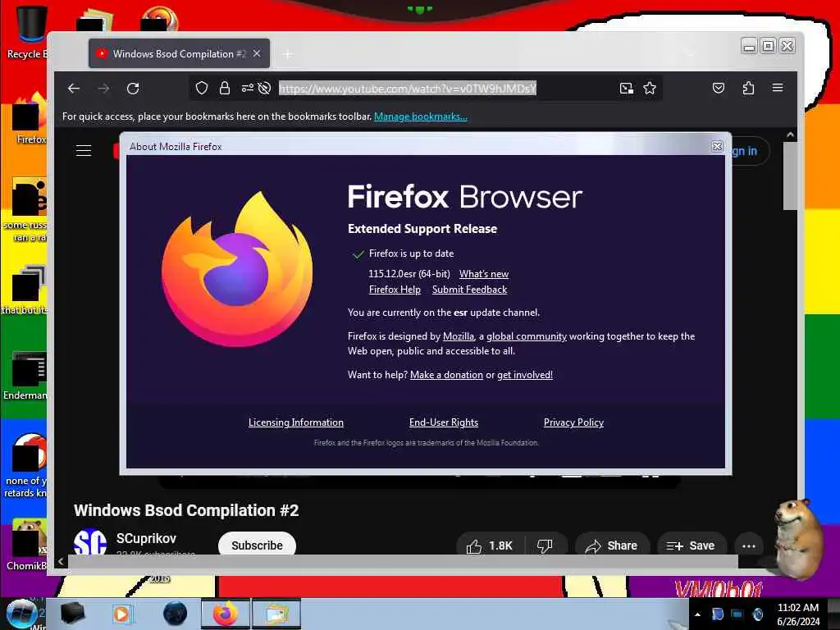Open the Pocket save icon
The image size is (840, 630).
(x=719, y=88)
